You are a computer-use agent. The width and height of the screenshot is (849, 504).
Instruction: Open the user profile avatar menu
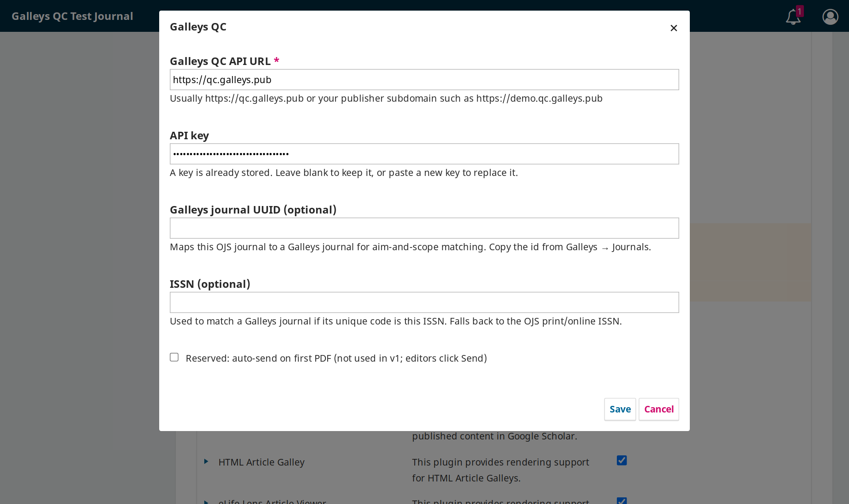[830, 17]
